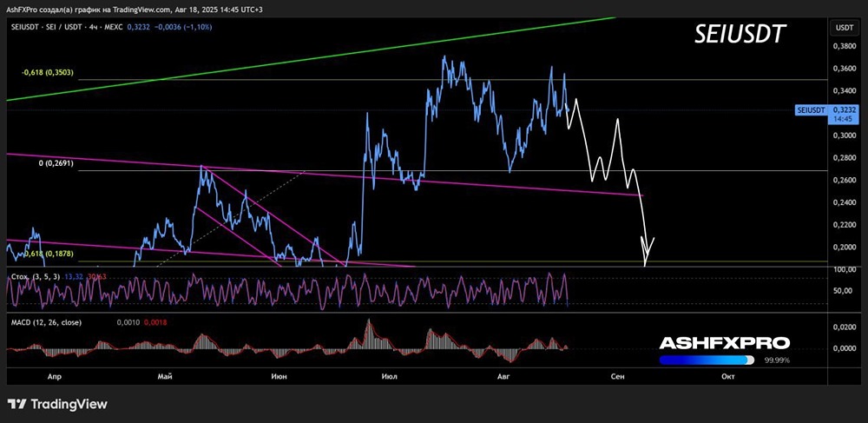Image resolution: width=868 pixels, height=423 pixels.
Task: Click the 0,0200 MACD scale value
Action: pyautogui.click(x=845, y=327)
